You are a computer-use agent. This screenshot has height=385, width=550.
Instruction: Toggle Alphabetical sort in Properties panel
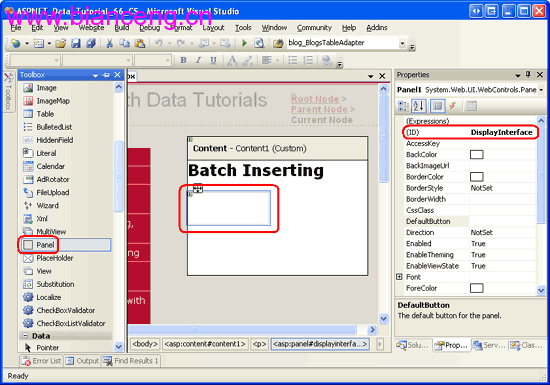(419, 106)
